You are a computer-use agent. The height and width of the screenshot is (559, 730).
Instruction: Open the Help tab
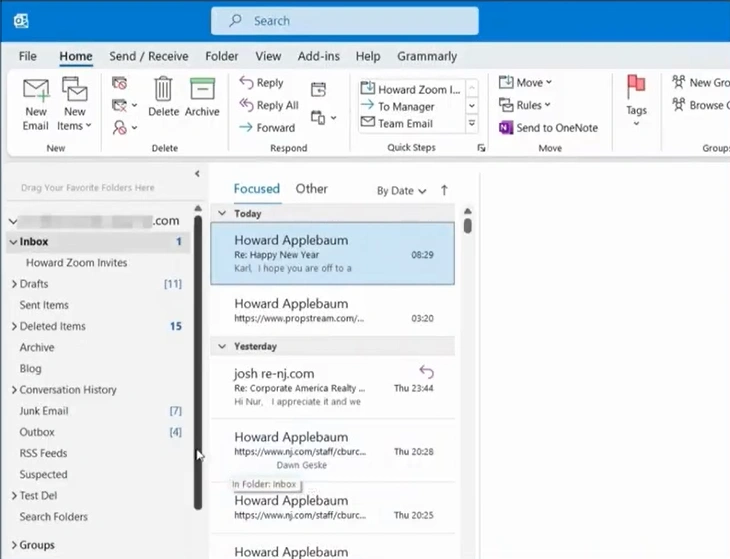368,56
